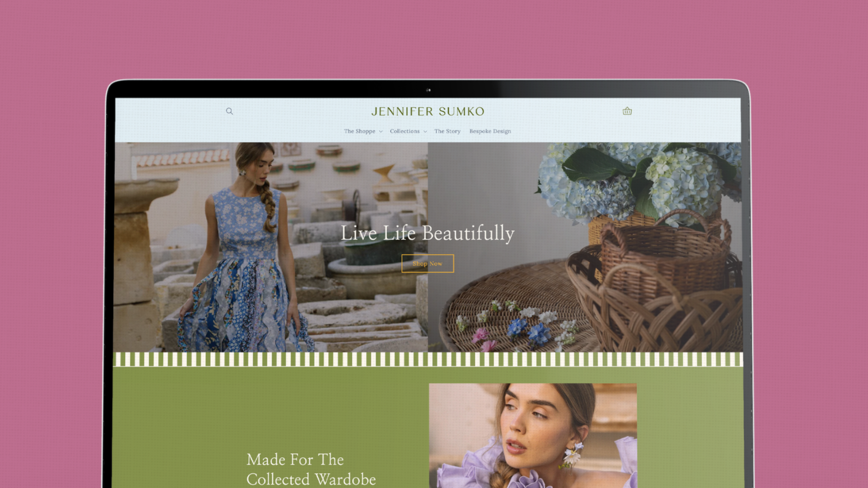Screen dimensions: 868x488
Task: Open the Bespoke Design page
Action: pyautogui.click(x=490, y=131)
